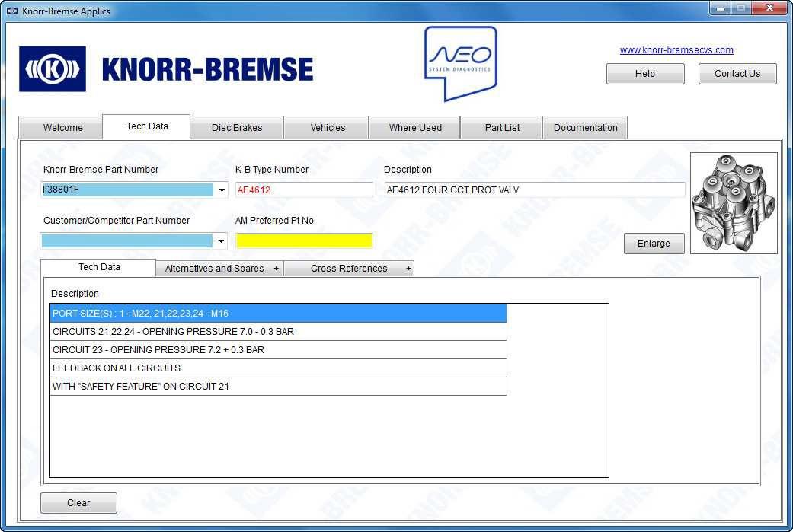The width and height of the screenshot is (793, 532).
Task: Click the Contact Us button
Action: (737, 74)
